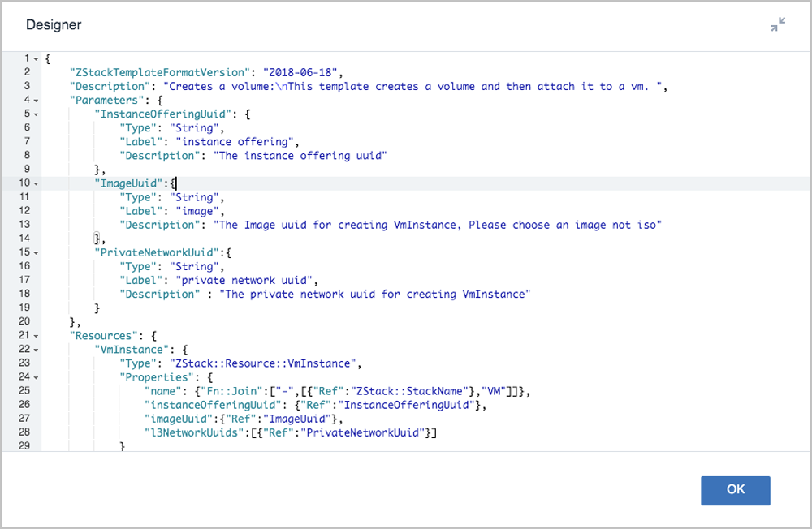Fold the "Properties" block arrow on line 24
Screen dimensions: 812x529
(x=37, y=378)
